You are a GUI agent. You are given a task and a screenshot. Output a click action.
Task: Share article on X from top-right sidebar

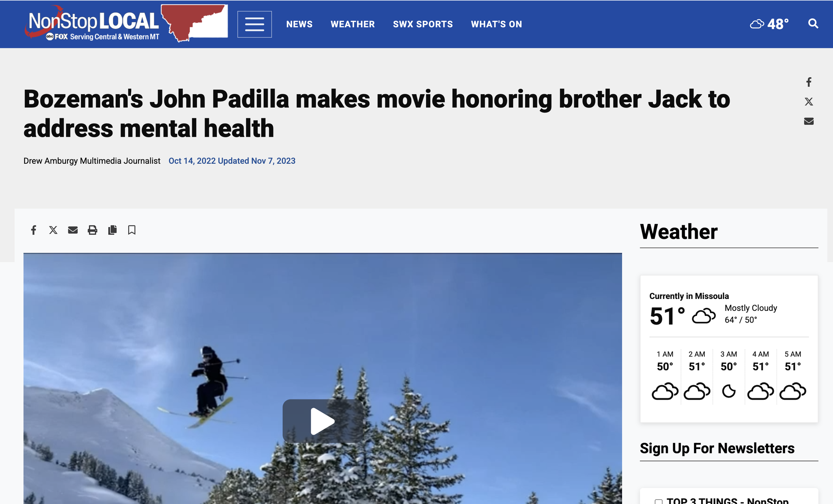click(x=808, y=102)
